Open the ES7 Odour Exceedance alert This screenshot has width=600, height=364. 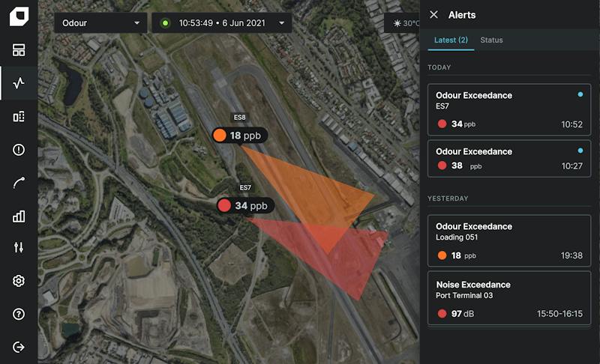tap(509, 109)
